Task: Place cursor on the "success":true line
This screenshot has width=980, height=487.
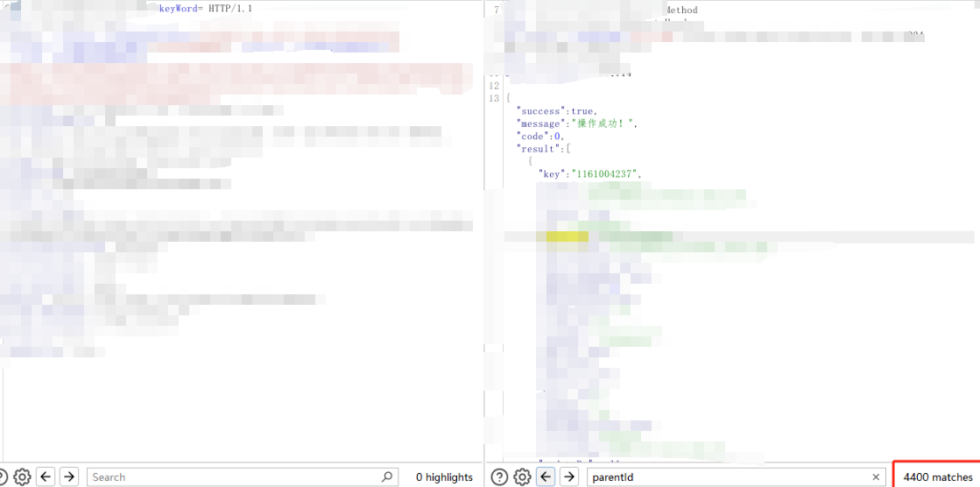Action: pyautogui.click(x=557, y=111)
